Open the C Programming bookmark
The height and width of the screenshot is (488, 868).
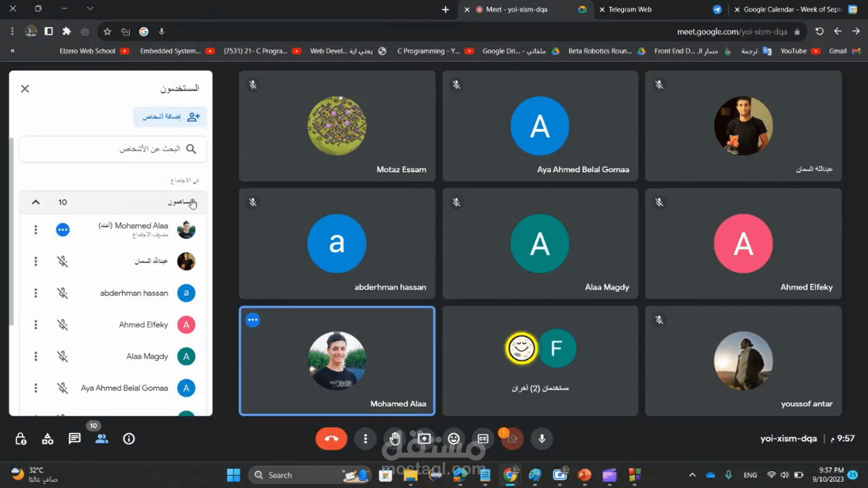pyautogui.click(x=435, y=51)
